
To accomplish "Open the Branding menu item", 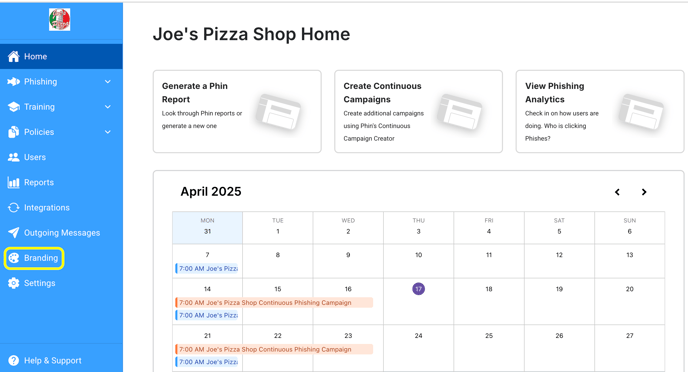I will point(34,258).
